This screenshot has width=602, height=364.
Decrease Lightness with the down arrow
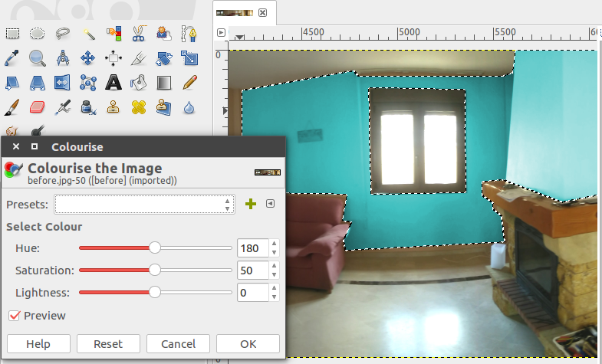274,297
